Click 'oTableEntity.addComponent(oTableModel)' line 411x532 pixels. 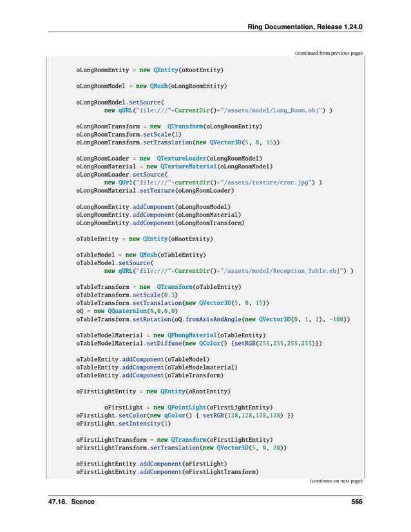[142, 359]
